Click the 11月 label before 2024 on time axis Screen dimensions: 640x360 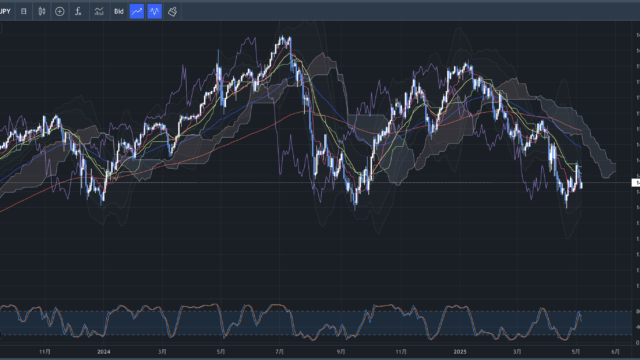45,351
